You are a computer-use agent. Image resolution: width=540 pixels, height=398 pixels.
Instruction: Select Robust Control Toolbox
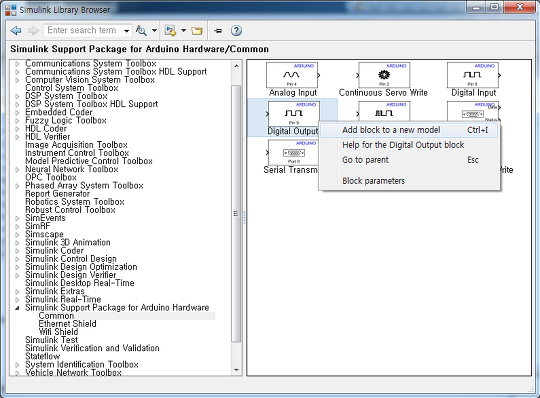[70, 210]
